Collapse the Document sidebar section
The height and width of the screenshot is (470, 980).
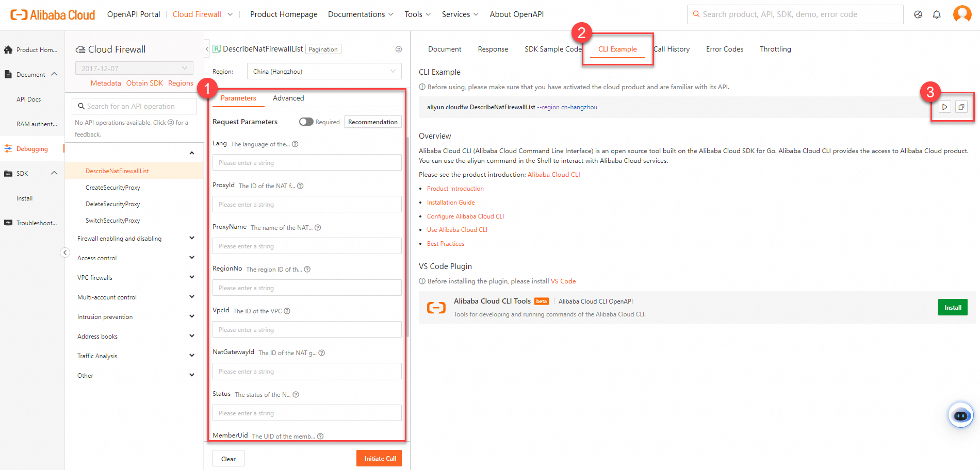tap(54, 74)
